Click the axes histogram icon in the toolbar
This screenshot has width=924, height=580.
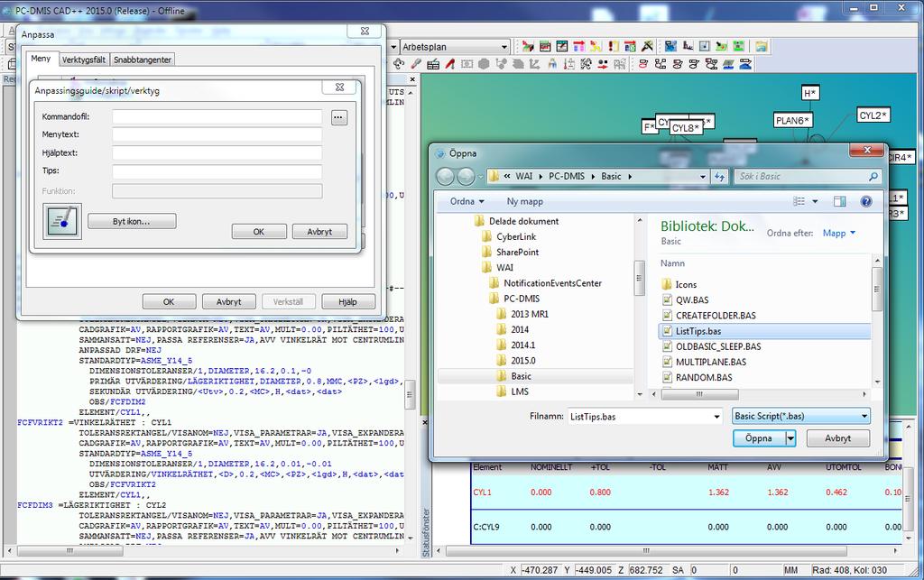tap(688, 46)
